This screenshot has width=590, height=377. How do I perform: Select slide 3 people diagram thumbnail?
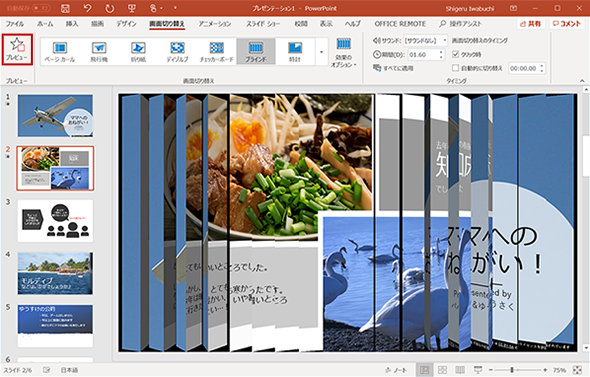(x=55, y=221)
